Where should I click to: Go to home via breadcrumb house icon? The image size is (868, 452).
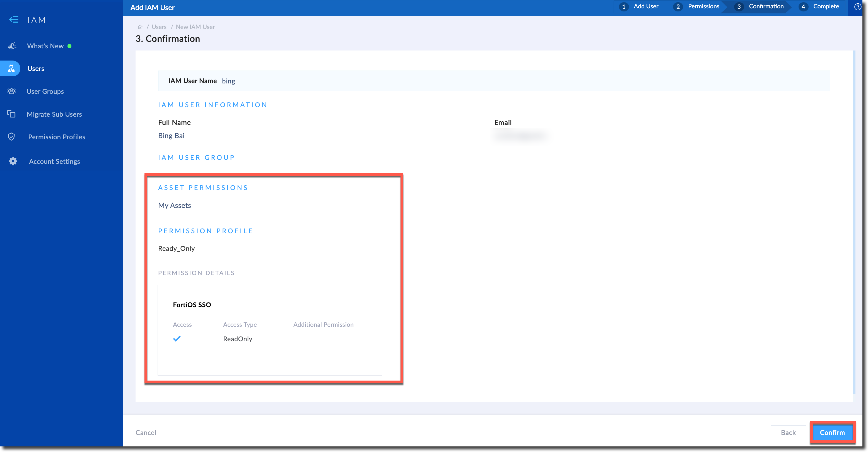140,27
